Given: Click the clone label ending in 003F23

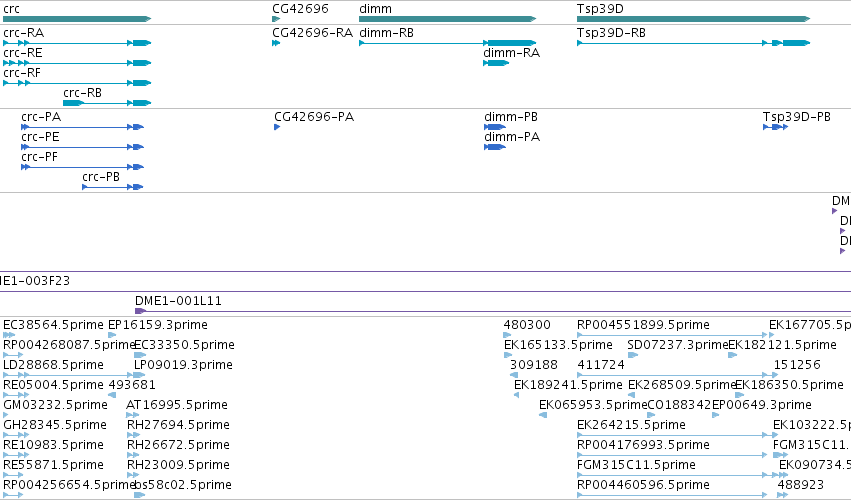Looking at the screenshot, I should coord(35,281).
